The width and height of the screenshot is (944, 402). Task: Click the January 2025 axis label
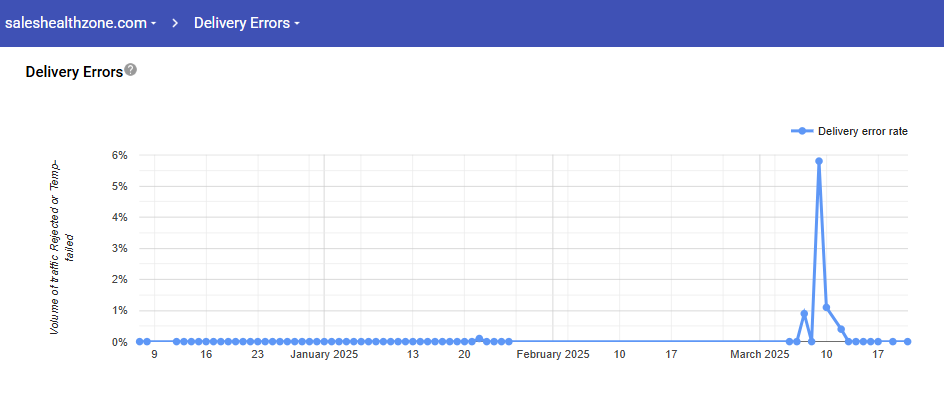coord(324,354)
